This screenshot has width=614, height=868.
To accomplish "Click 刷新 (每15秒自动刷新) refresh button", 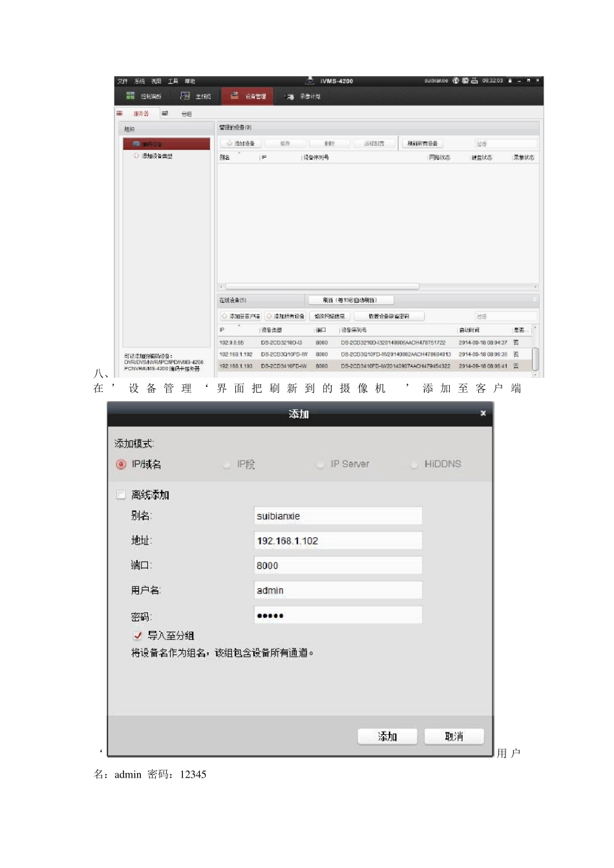I will (x=350, y=300).
